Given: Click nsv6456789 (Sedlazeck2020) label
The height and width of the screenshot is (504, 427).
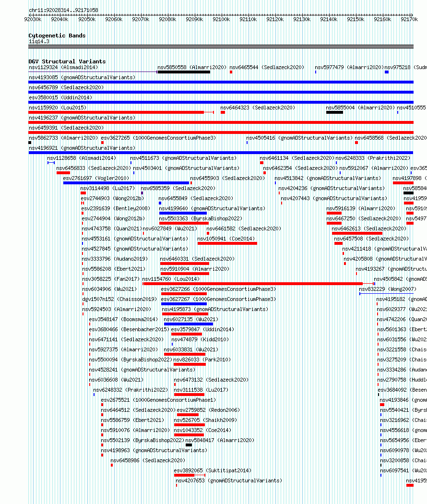Looking at the screenshot, I should click(66, 87).
